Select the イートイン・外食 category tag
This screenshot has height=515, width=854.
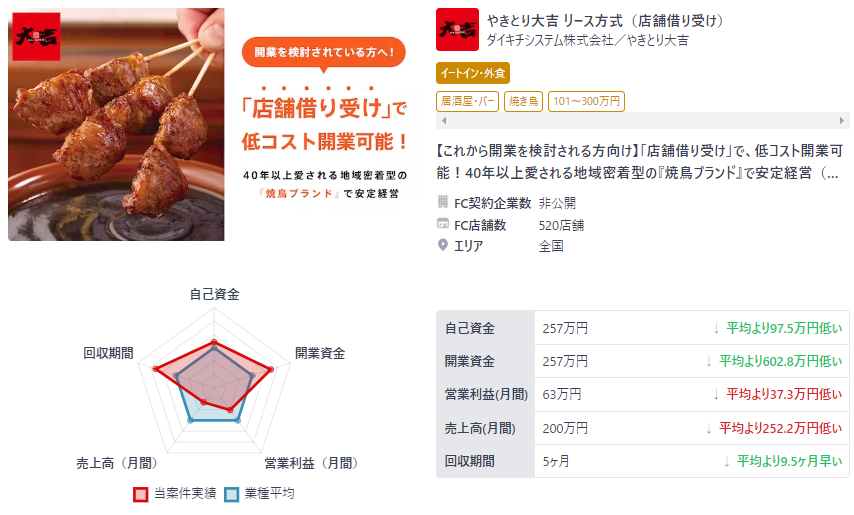473,73
